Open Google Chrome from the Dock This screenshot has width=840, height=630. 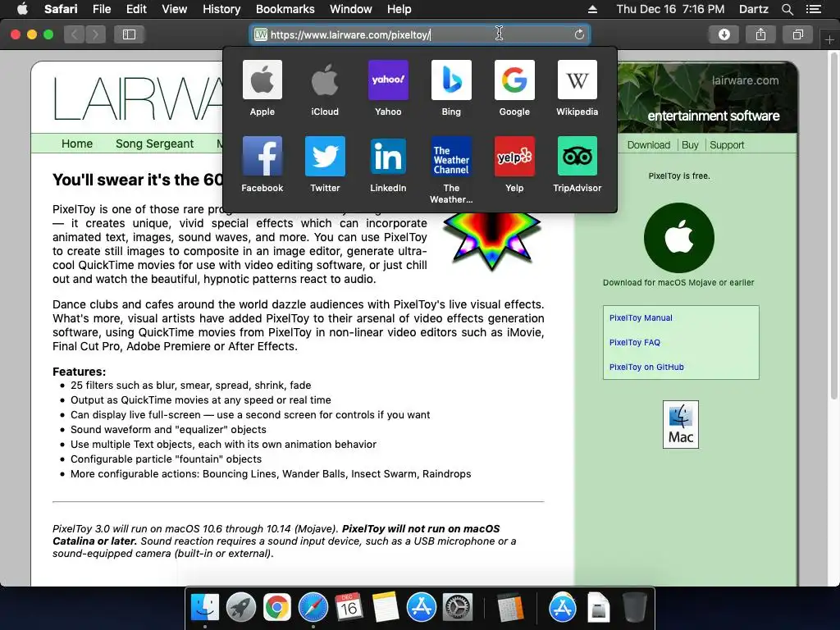[x=276, y=608]
